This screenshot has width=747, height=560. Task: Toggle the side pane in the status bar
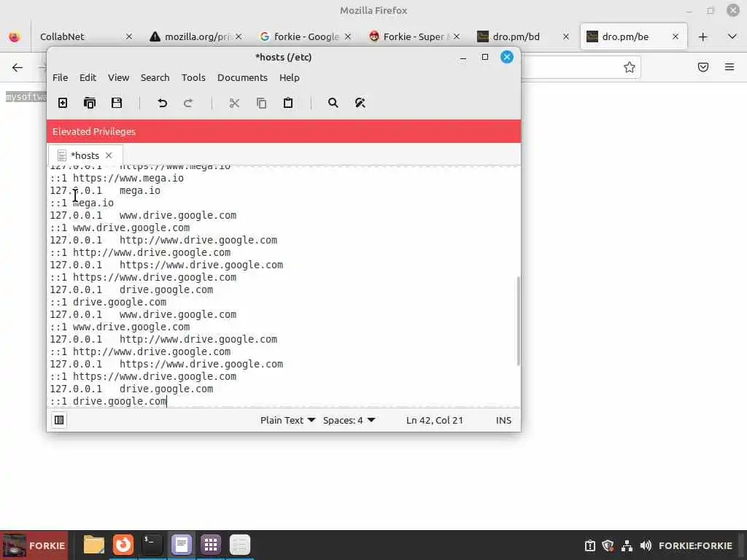click(x=59, y=420)
